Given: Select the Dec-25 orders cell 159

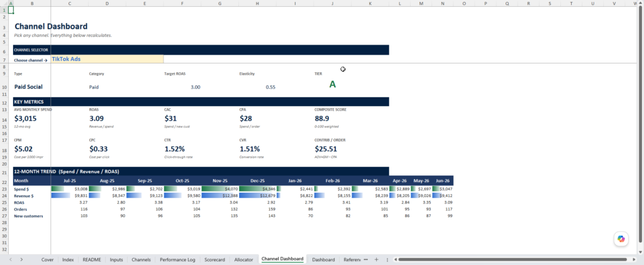Looking at the screenshot, I should pyautogui.click(x=257, y=209).
